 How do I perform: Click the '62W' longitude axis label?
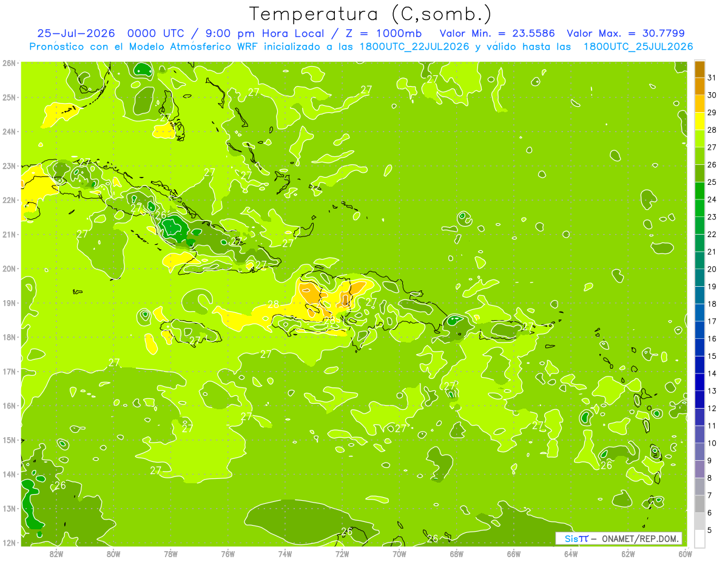coord(628,554)
